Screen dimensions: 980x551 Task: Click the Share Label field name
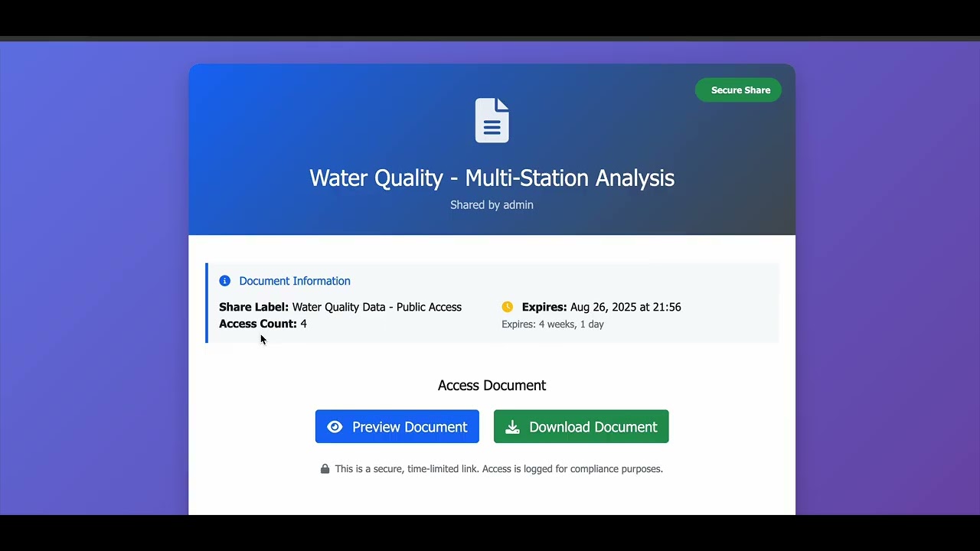[x=253, y=307]
